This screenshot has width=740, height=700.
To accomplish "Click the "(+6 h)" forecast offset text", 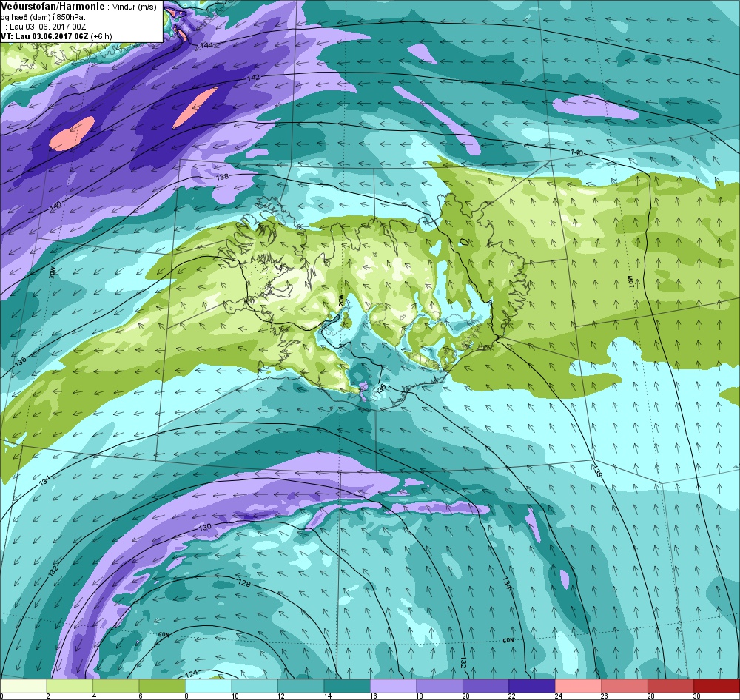I will point(102,36).
